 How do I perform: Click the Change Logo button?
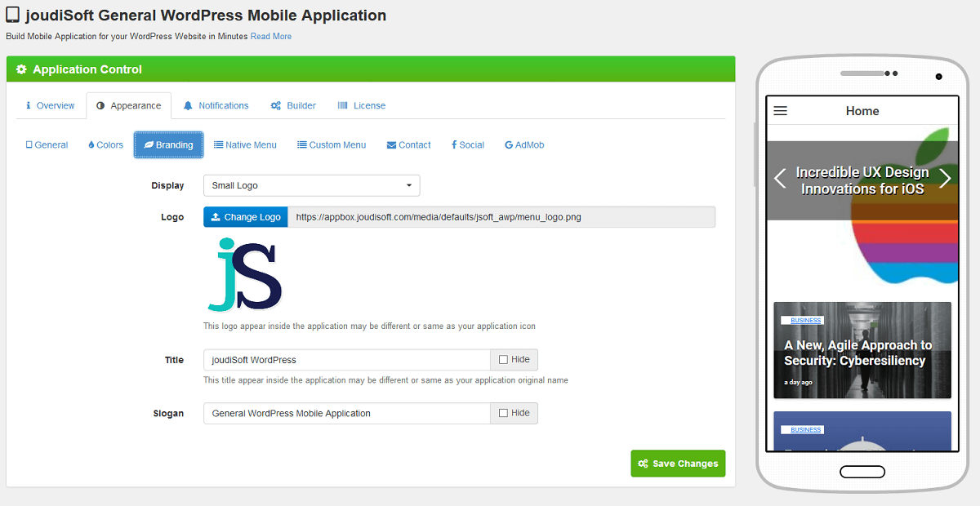(245, 217)
